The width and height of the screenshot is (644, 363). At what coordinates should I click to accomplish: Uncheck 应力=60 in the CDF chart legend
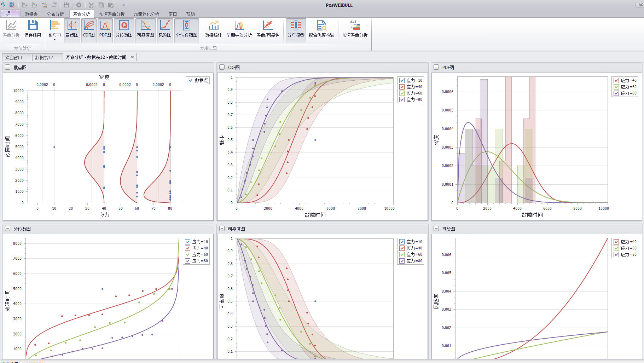402,93
